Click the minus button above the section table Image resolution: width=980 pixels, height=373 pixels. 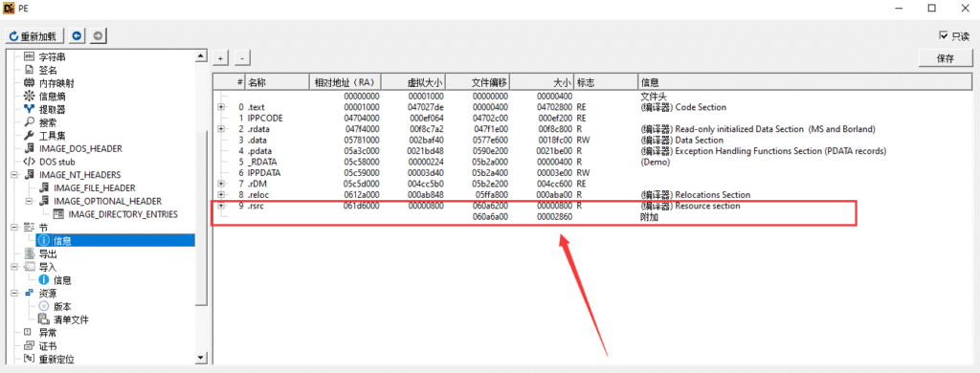[242, 58]
